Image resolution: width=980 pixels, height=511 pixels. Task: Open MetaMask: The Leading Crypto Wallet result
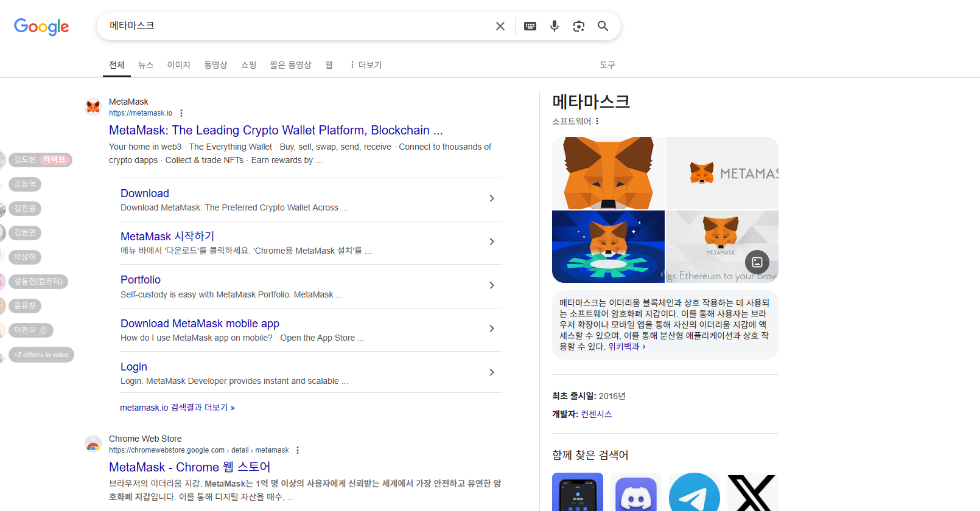pyautogui.click(x=276, y=130)
